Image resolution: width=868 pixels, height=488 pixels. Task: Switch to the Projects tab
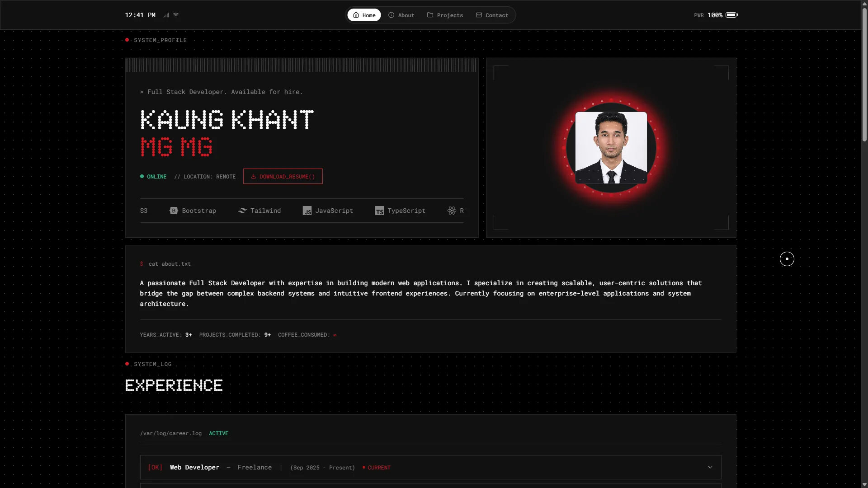click(x=445, y=15)
